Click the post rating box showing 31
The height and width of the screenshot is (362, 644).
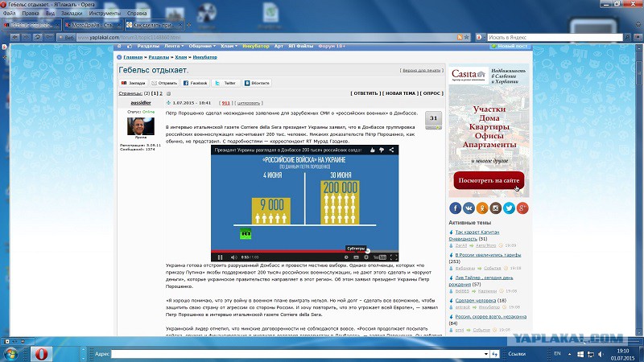(433, 118)
